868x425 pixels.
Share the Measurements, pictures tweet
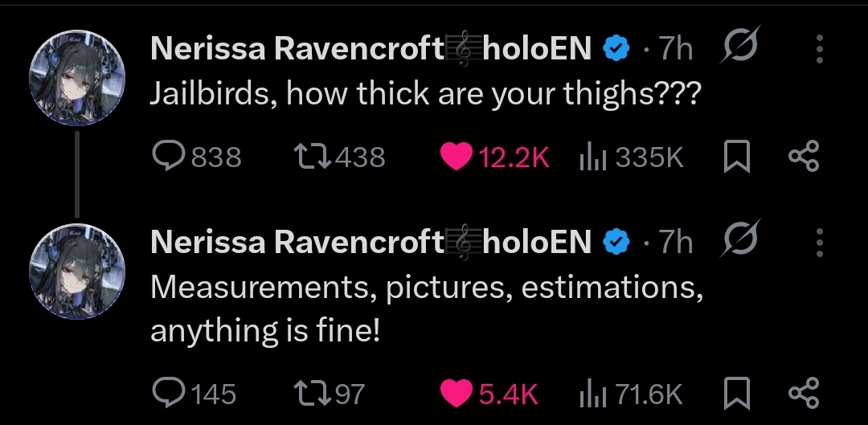tap(803, 393)
